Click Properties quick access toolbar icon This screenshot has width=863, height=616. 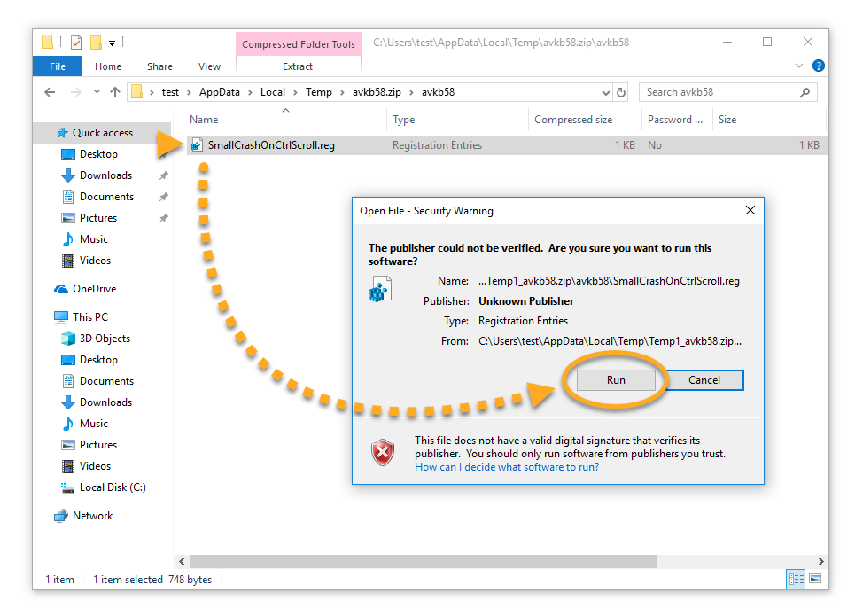[76, 43]
